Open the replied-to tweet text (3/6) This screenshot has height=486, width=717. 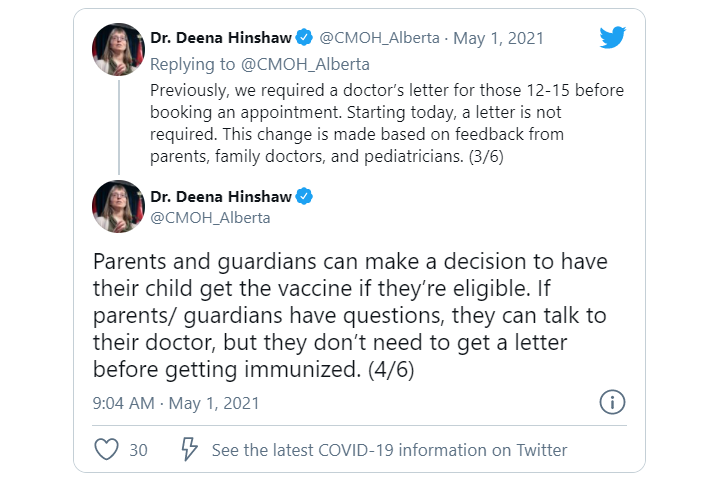387,123
